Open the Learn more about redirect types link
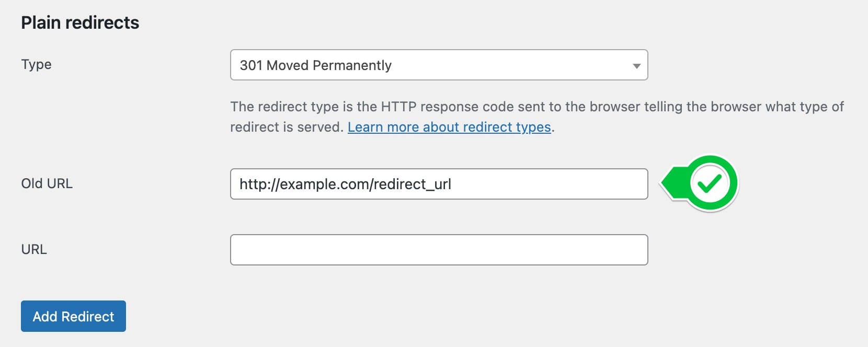The height and width of the screenshot is (347, 868). [x=450, y=126]
